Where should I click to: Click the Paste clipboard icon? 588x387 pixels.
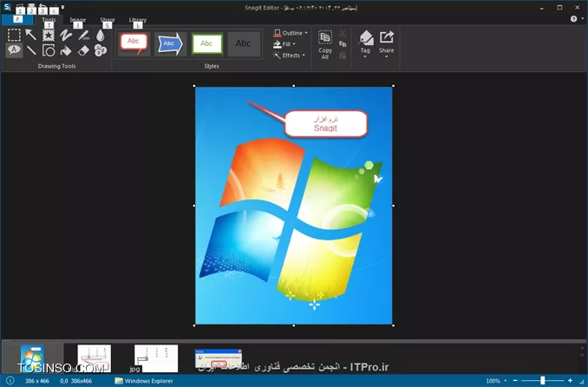pyautogui.click(x=343, y=56)
